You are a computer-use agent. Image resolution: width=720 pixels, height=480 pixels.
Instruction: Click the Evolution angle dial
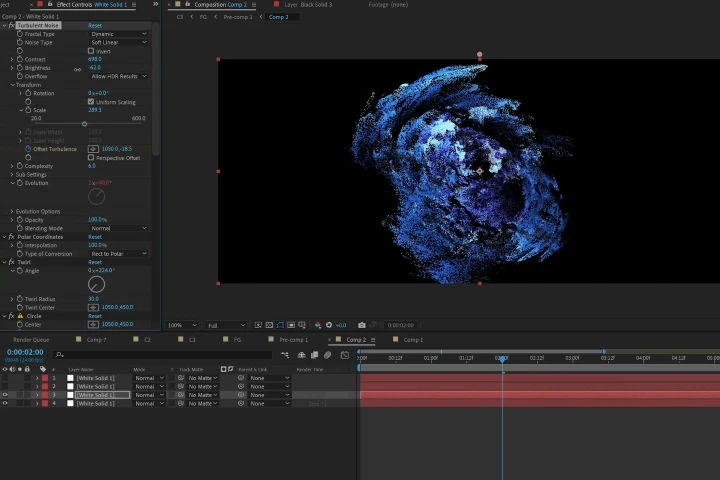click(96, 197)
